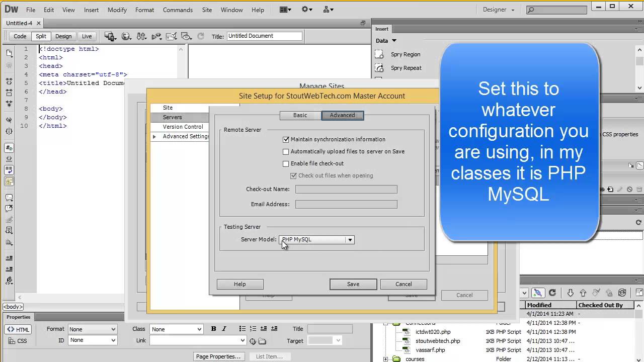Image resolution: width=644 pixels, height=362 pixels.
Task: Click the Browse for File folder icon
Action: point(262,341)
